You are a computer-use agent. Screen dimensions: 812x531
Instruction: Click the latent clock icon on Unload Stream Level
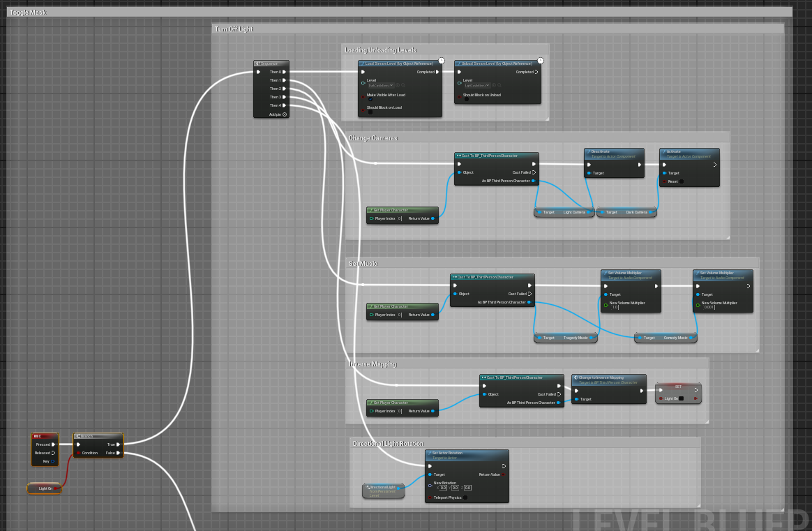[540, 60]
